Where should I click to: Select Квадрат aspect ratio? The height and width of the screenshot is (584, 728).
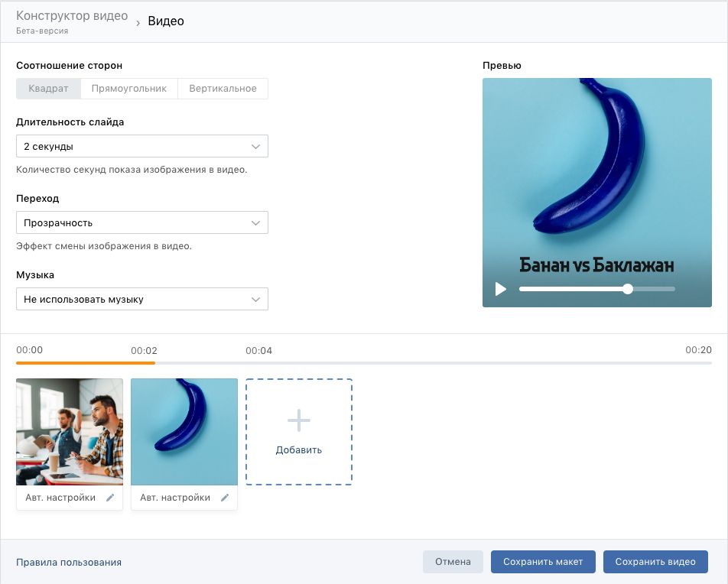pos(49,89)
